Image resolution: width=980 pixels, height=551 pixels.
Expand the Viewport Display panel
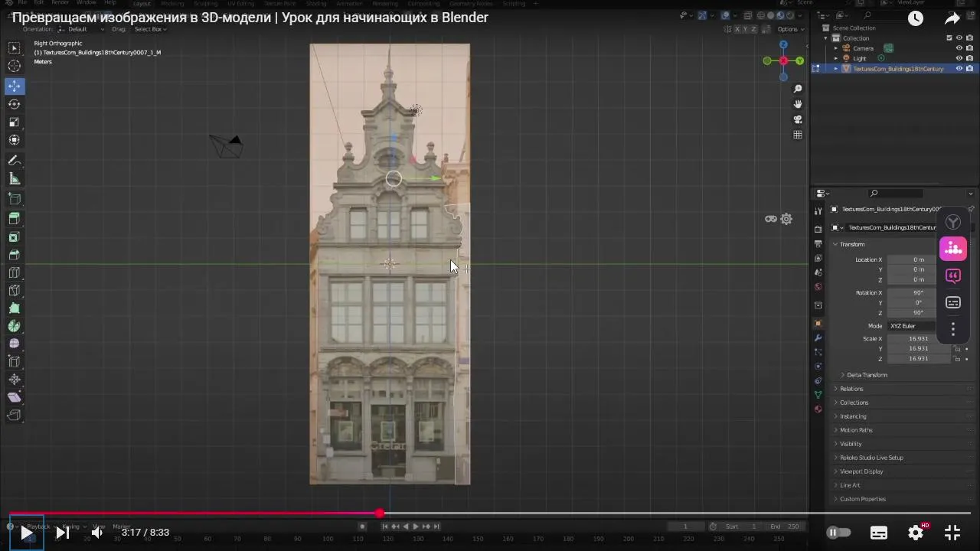861,471
